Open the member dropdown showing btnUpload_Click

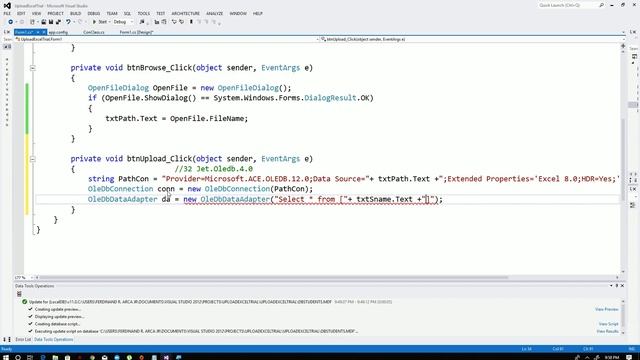tap(472, 39)
